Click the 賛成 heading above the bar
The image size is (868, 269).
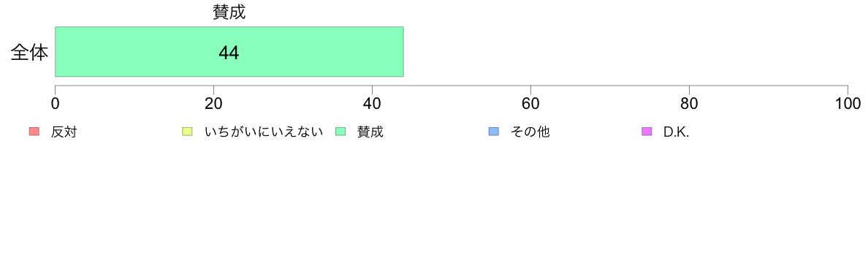pyautogui.click(x=229, y=12)
